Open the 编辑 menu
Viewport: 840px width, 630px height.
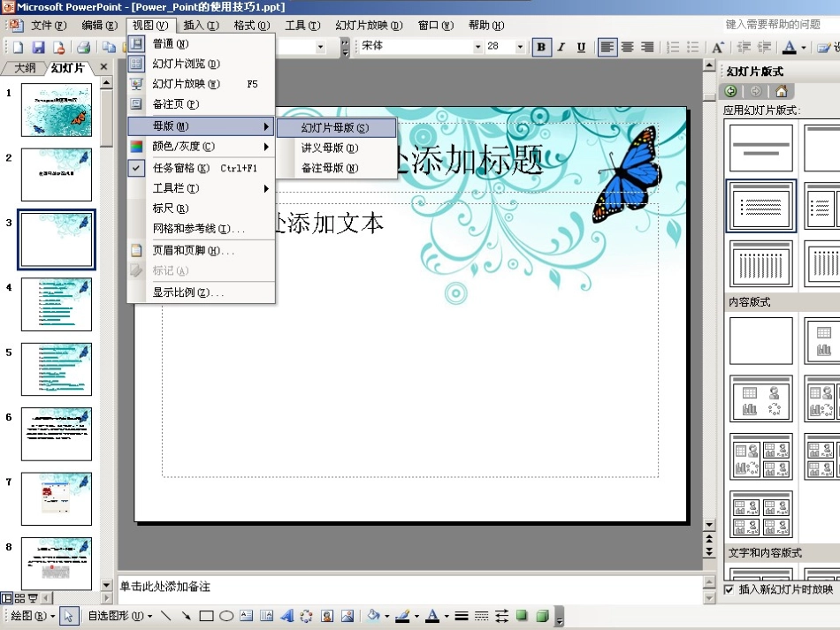99,25
